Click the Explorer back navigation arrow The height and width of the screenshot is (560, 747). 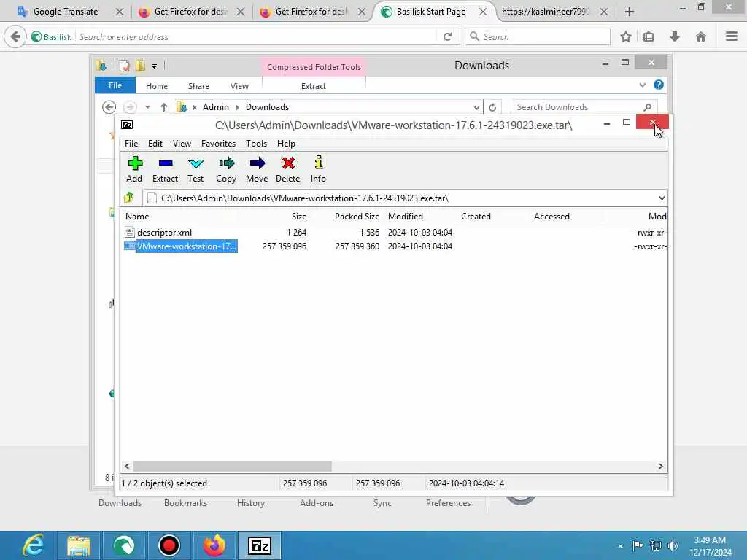click(109, 107)
